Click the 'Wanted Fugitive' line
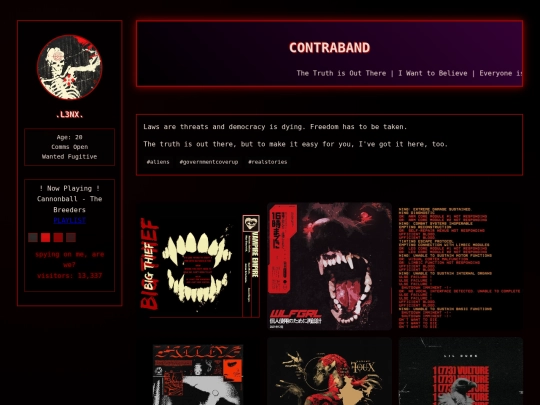Screen dimensions: 540x405 [x=70, y=156]
